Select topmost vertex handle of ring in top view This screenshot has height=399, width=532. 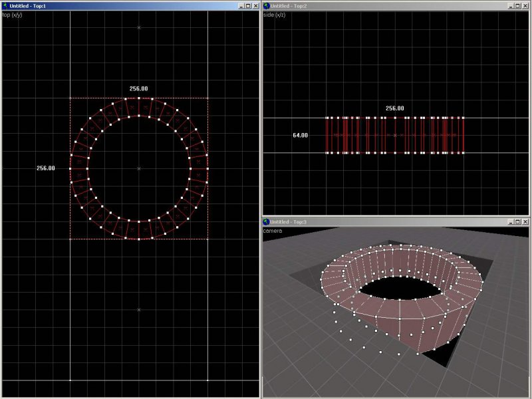tap(139, 98)
